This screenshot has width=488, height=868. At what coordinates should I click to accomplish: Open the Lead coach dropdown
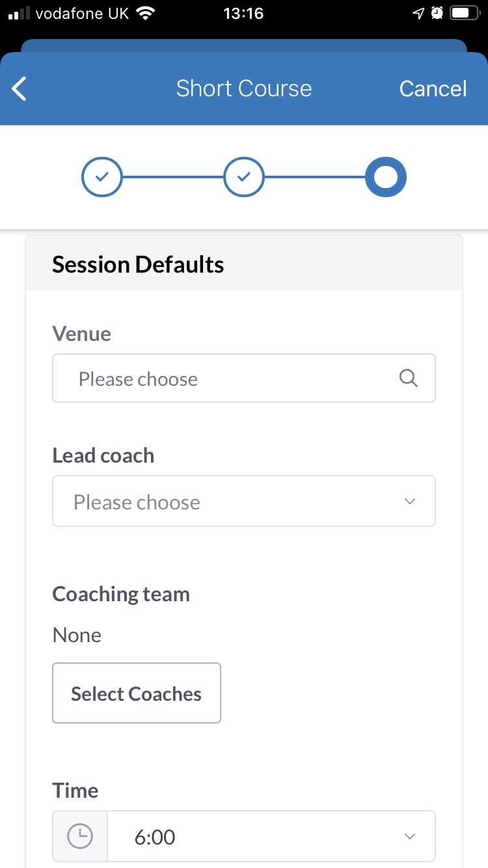(243, 502)
